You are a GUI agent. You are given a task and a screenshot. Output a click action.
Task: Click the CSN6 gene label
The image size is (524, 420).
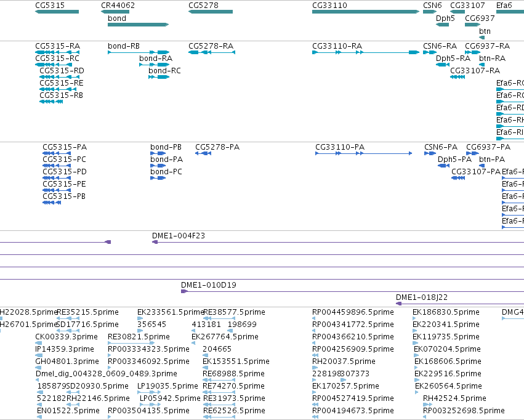tap(432, 6)
